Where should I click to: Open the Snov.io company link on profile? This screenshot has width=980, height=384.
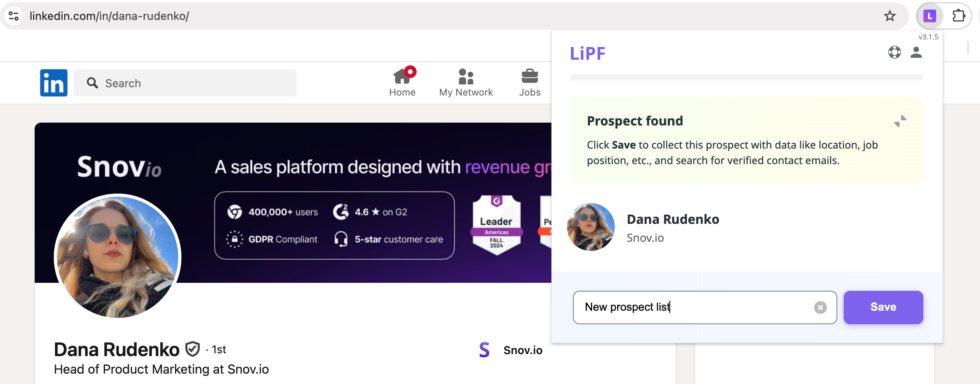point(523,350)
